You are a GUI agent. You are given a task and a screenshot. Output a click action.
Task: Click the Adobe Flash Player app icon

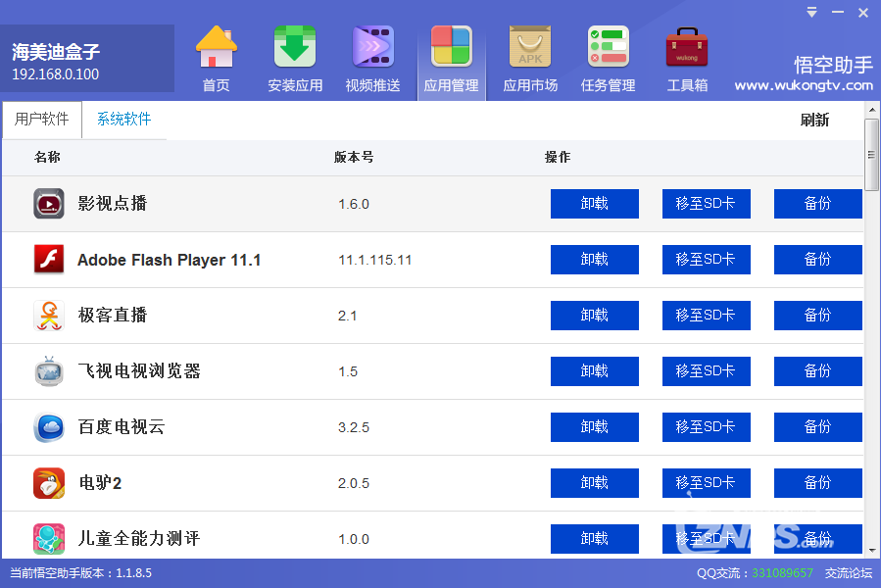pos(49,259)
